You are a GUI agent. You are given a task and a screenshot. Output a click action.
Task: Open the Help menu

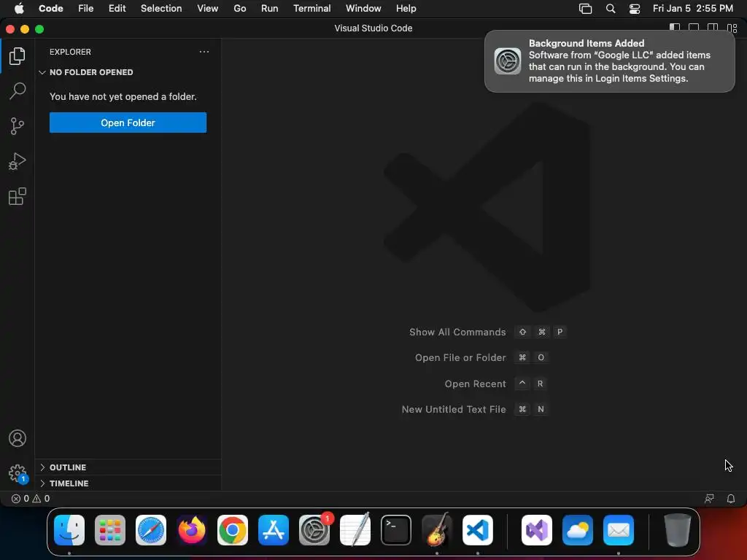coord(406,9)
